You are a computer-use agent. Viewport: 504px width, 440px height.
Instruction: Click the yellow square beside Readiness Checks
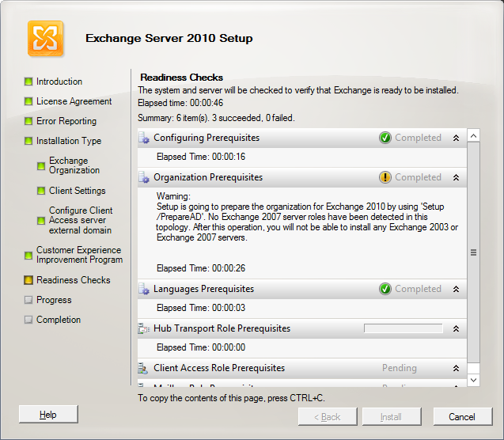28,280
